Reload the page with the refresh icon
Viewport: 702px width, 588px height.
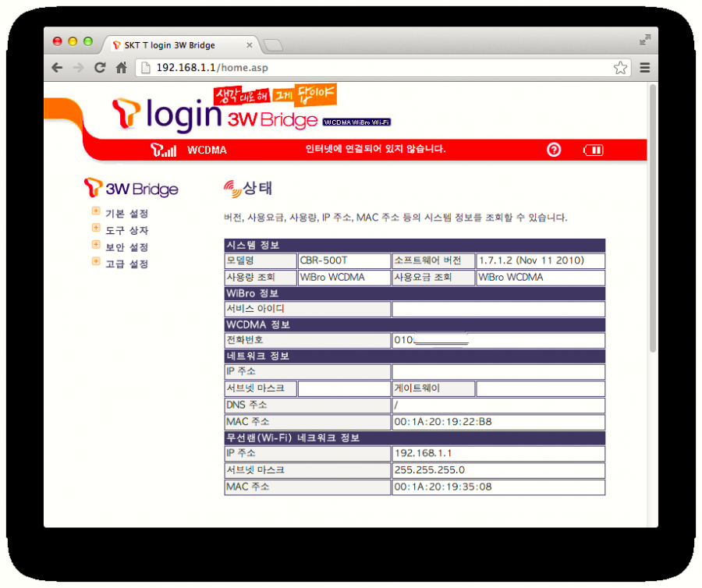pyautogui.click(x=99, y=68)
